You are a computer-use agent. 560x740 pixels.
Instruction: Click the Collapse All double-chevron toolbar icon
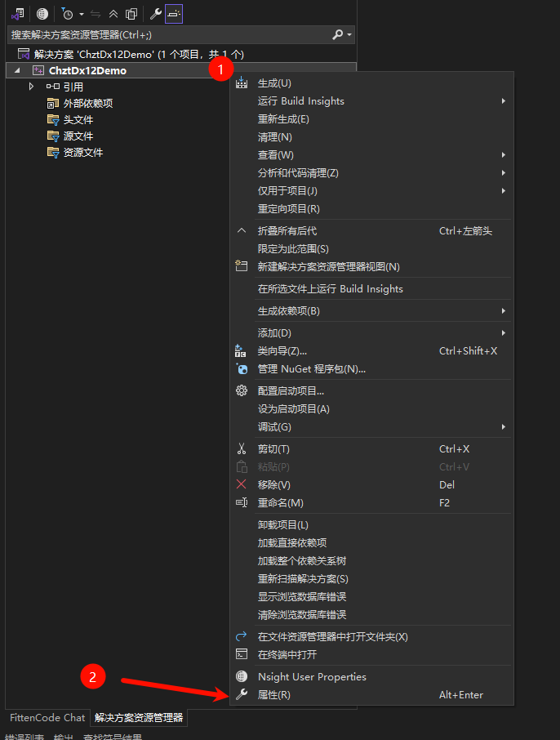tap(113, 14)
